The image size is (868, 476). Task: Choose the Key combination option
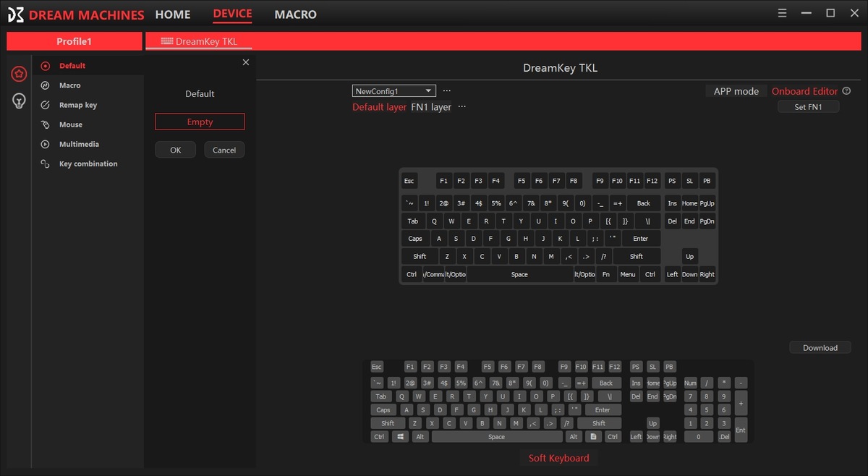pyautogui.click(x=88, y=163)
